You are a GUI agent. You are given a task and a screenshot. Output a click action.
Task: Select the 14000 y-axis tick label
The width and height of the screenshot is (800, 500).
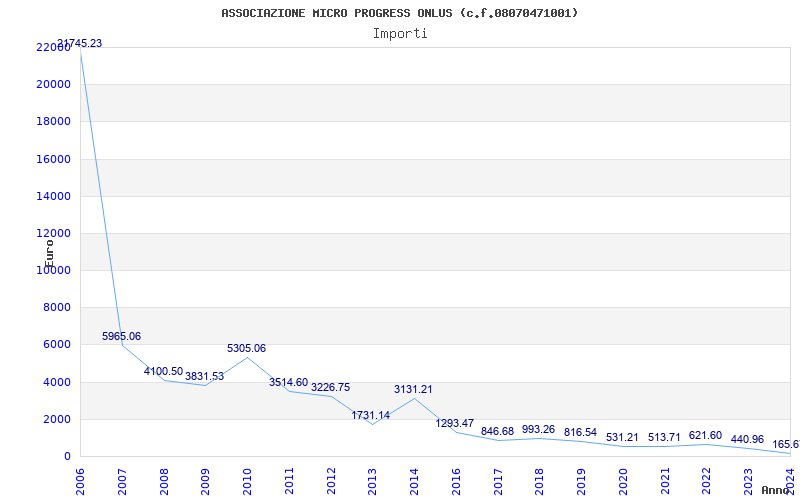[53, 196]
